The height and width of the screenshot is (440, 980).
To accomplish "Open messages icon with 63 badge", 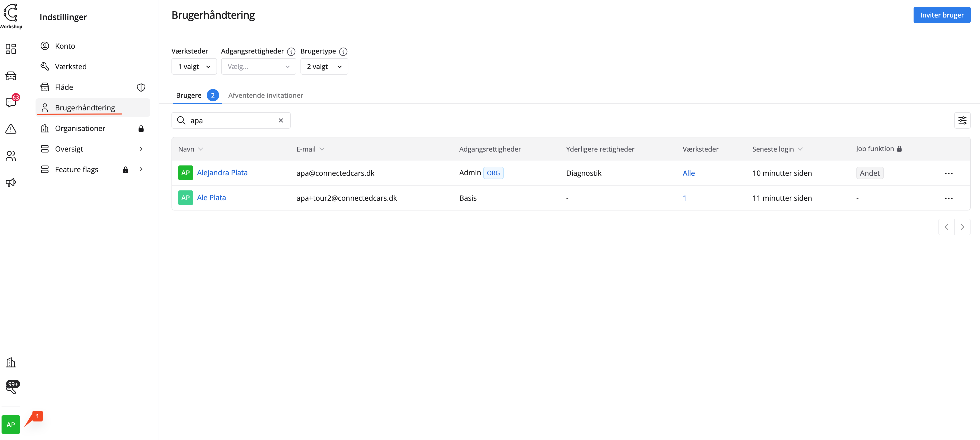I will click(x=11, y=102).
